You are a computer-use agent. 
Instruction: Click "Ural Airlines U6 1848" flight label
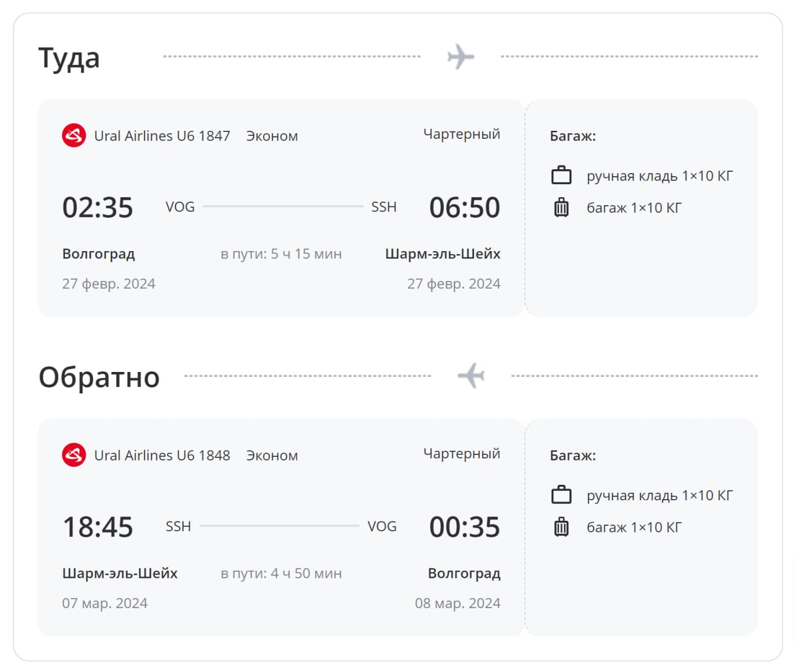(162, 455)
